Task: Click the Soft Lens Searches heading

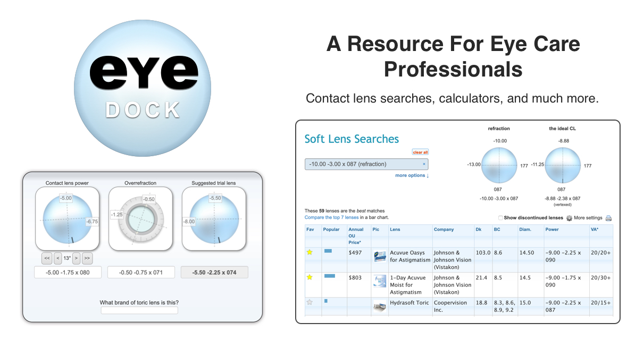Action: (x=352, y=139)
